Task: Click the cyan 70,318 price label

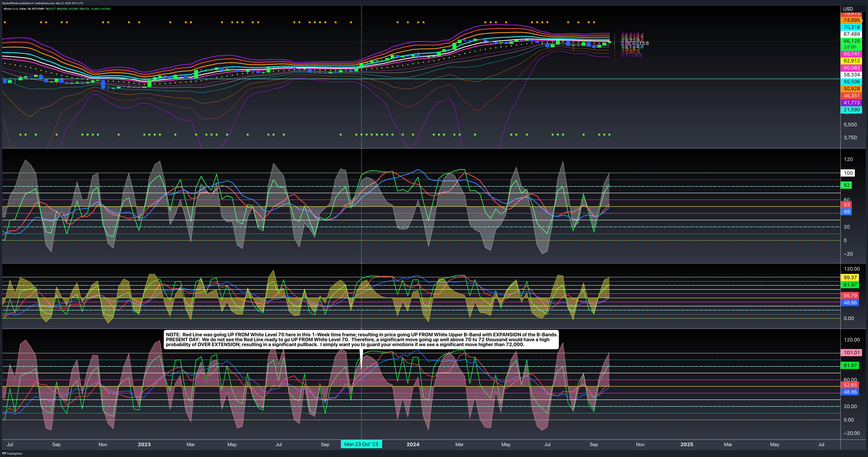Action: coord(852,27)
